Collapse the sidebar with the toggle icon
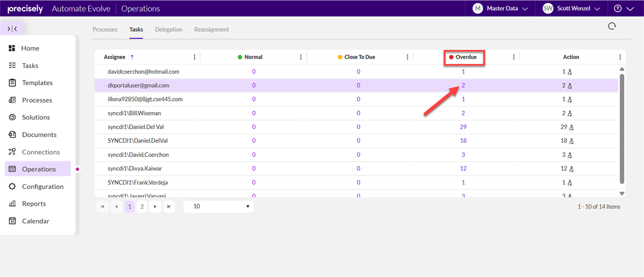This screenshot has height=277, width=644. pos(12,29)
